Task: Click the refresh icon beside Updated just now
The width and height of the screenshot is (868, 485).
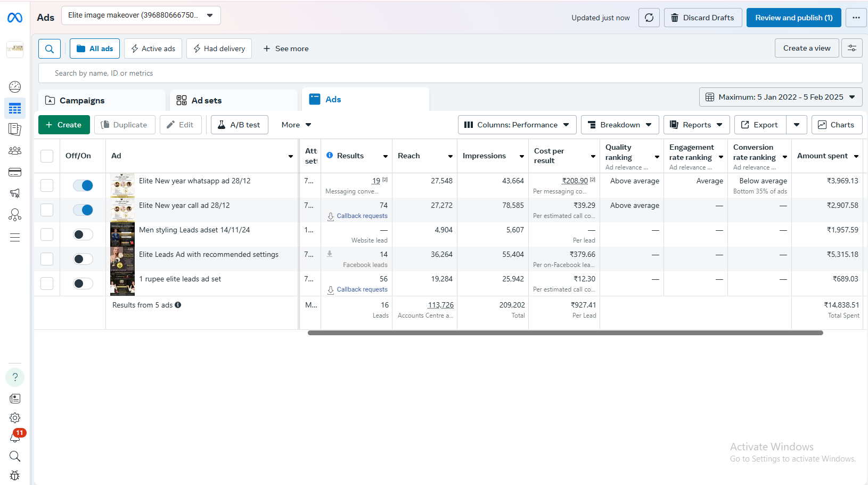Action: click(649, 18)
